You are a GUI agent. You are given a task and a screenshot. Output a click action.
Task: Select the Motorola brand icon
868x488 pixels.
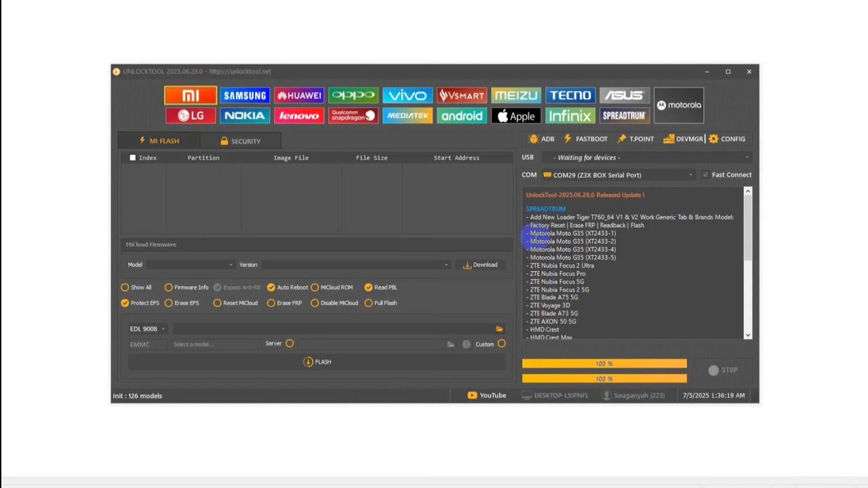(679, 105)
